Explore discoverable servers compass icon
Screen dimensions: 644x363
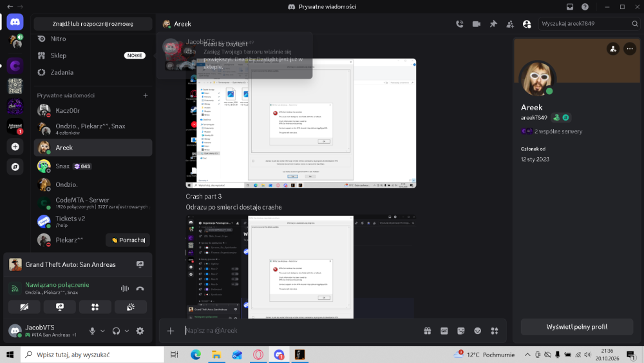(x=15, y=167)
